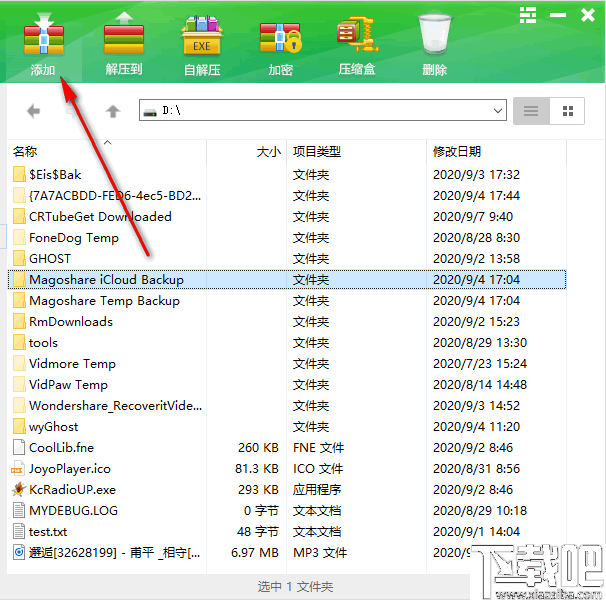Select the MYDEBUG.LOG file
This screenshot has width=606, height=600.
coord(73,511)
